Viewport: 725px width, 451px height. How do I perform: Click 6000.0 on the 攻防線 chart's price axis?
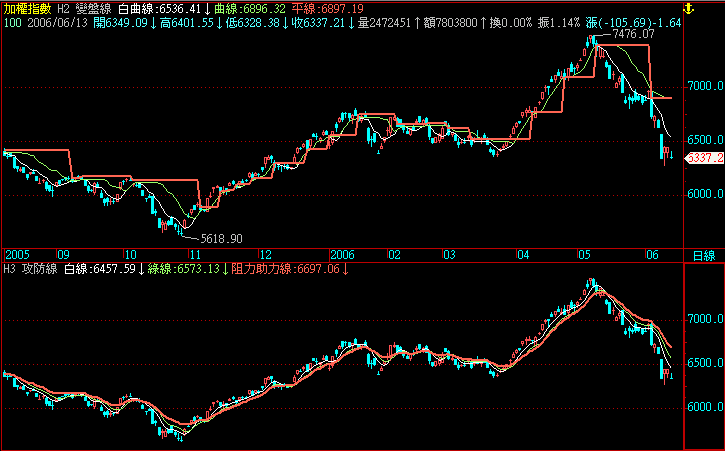(x=705, y=407)
